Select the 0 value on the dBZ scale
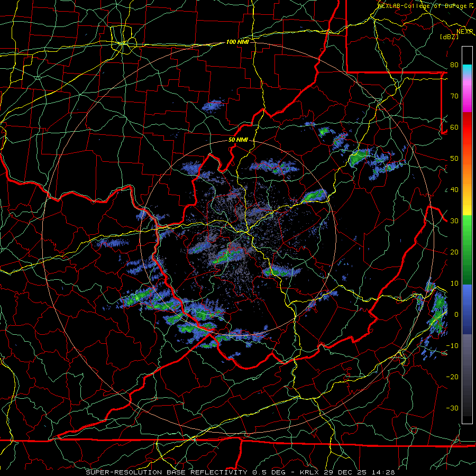The width and height of the screenshot is (476, 476). (x=456, y=315)
